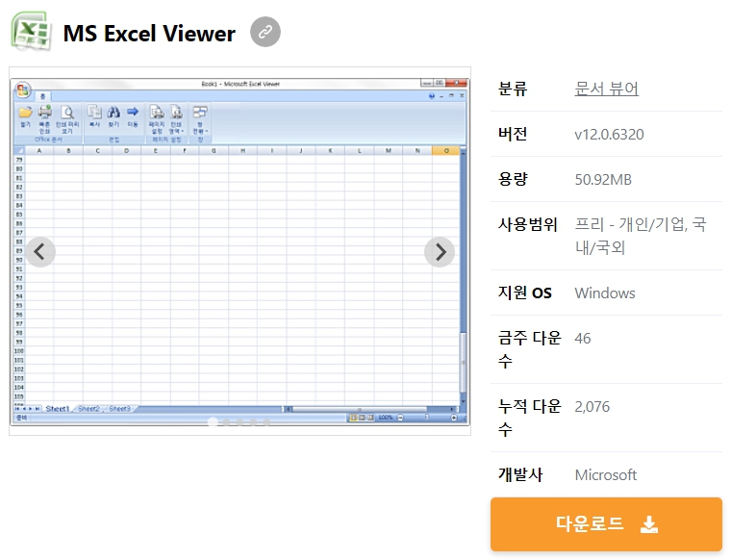The height and width of the screenshot is (560, 731).
Task: Click the 용량 label
Action: click(513, 179)
